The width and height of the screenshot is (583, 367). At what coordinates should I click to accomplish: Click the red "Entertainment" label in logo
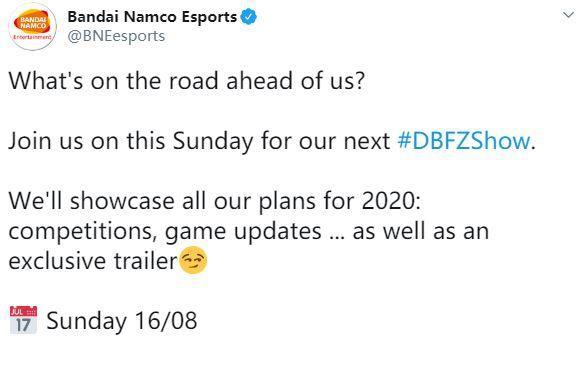tap(33, 37)
